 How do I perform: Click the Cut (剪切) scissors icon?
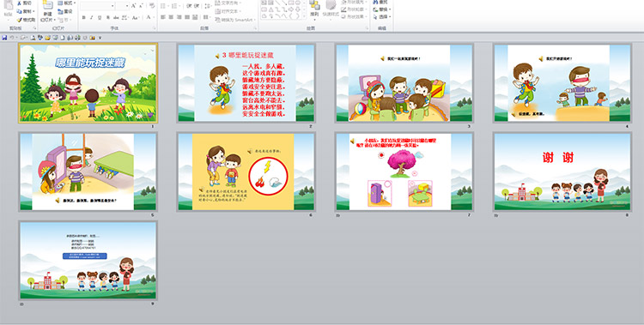pos(19,3)
